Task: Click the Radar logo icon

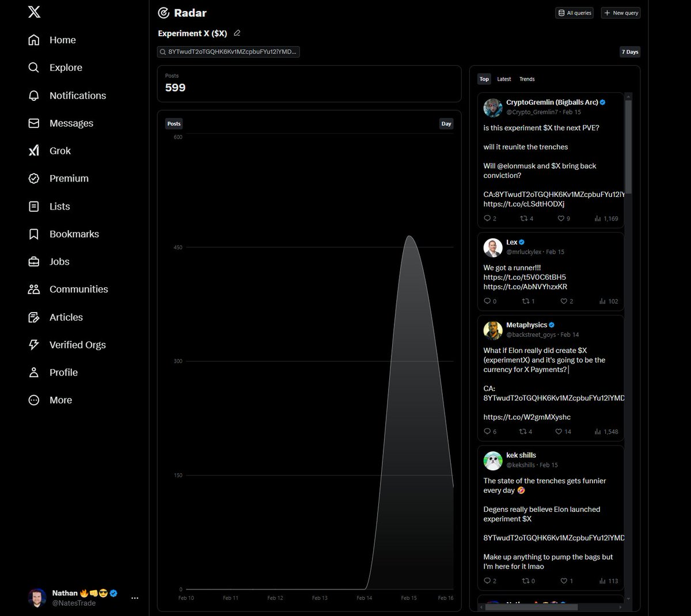Action: 164,13
